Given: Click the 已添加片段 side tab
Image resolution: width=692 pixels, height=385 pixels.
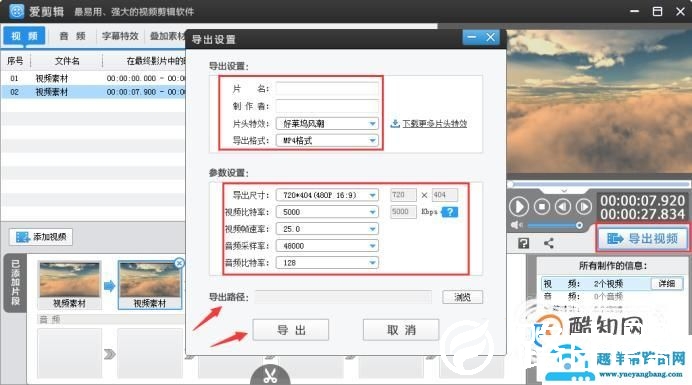Looking at the screenshot, I should coord(15,283).
